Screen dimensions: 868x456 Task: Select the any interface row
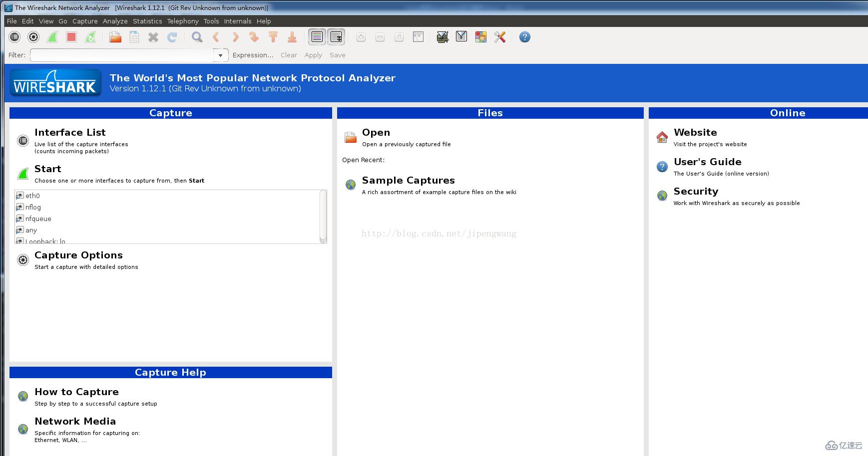(x=167, y=230)
